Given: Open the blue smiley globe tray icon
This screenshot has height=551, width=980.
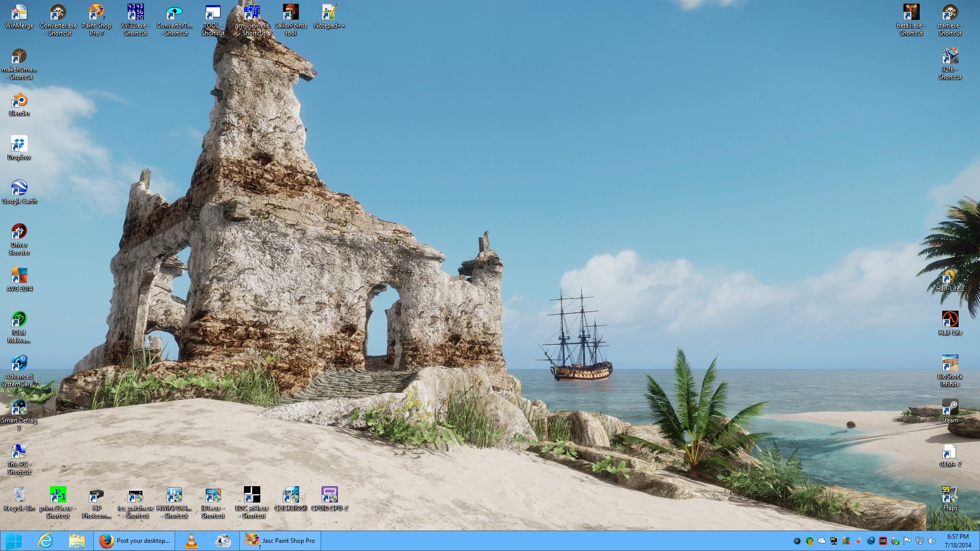Looking at the screenshot, I should [x=871, y=541].
